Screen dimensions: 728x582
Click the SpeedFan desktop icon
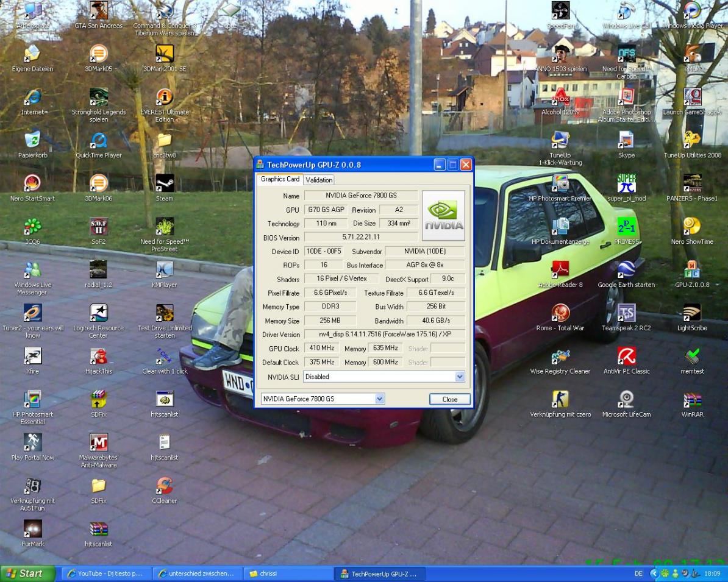point(560,11)
